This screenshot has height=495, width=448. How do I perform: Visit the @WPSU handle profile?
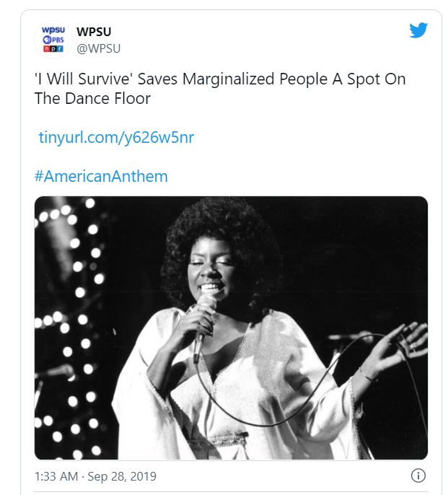pyautogui.click(x=98, y=48)
